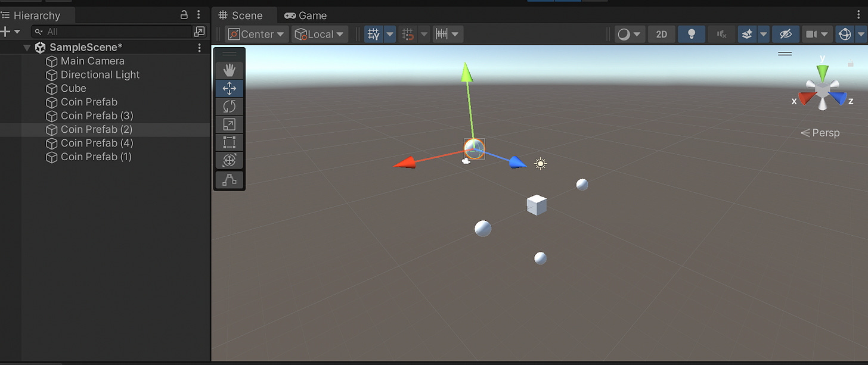Open the Center pivot mode dropdown
The height and width of the screenshot is (365, 868).
click(257, 35)
